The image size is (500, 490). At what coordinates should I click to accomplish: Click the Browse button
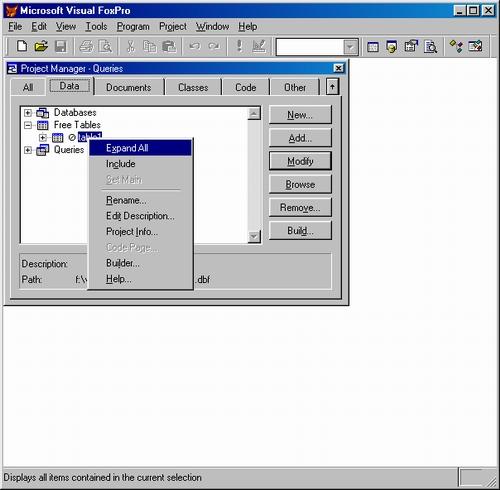coord(300,184)
